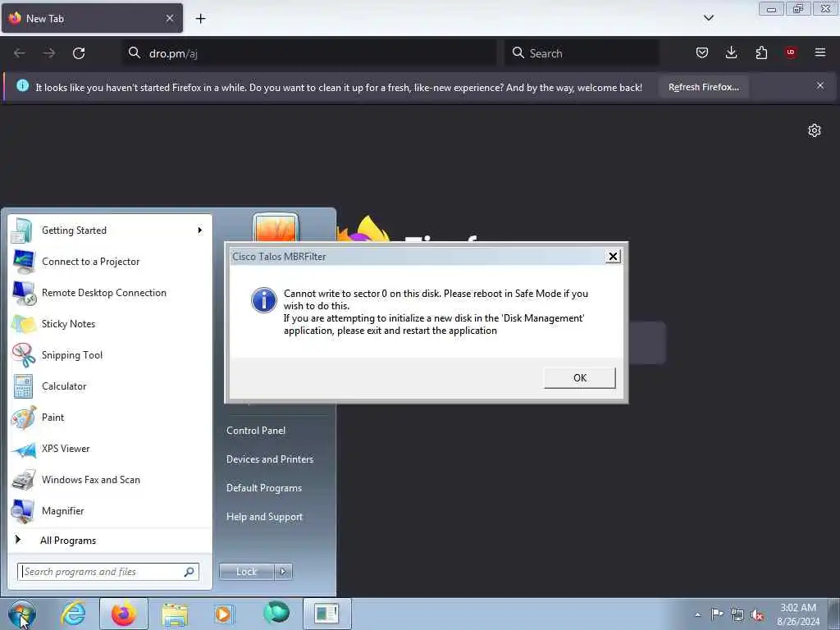Go back using Firefox back arrow

[x=20, y=53]
